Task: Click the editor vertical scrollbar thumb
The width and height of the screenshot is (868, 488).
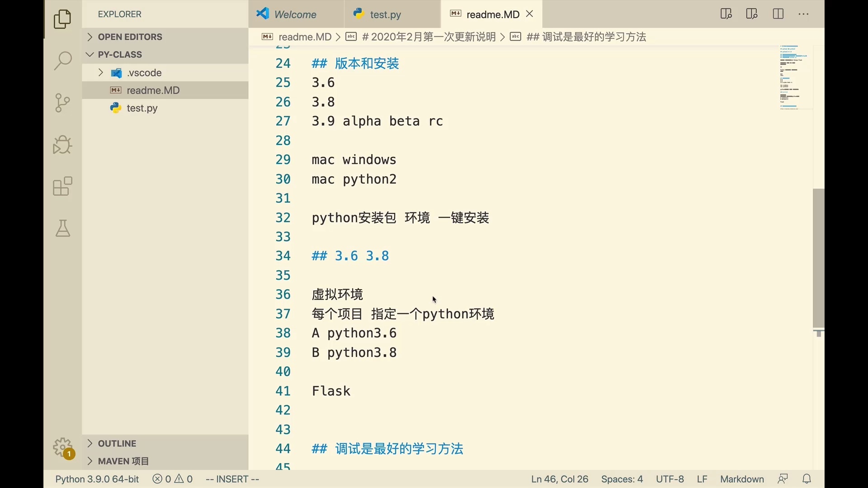Action: [818, 258]
